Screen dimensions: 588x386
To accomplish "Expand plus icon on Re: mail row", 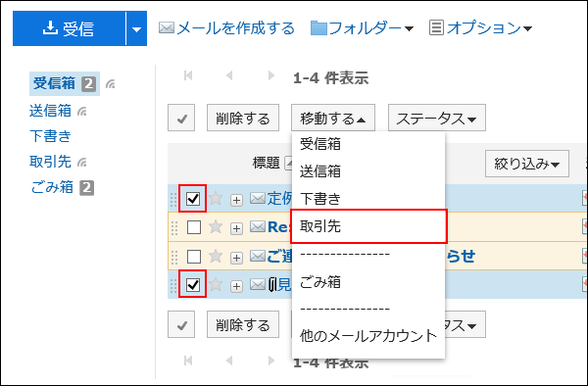I will tap(236, 228).
